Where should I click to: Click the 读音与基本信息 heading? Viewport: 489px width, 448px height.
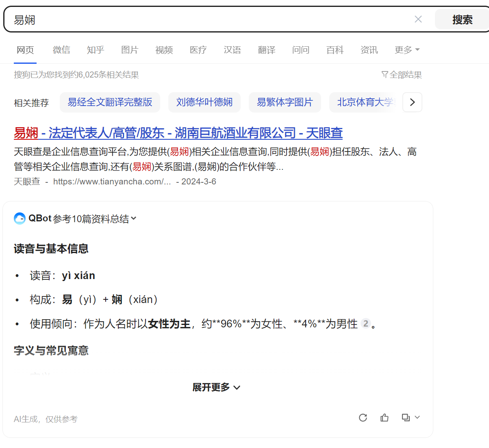pos(51,249)
